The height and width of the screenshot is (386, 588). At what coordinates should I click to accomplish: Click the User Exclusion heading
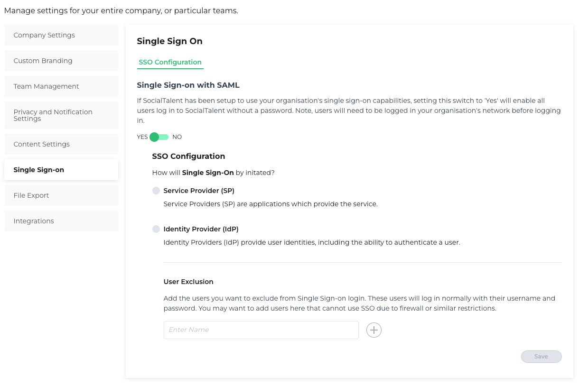coord(188,282)
